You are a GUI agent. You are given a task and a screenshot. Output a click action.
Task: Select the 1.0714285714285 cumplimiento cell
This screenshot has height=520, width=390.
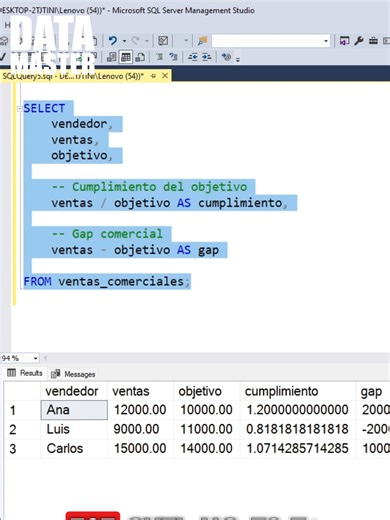(x=297, y=448)
